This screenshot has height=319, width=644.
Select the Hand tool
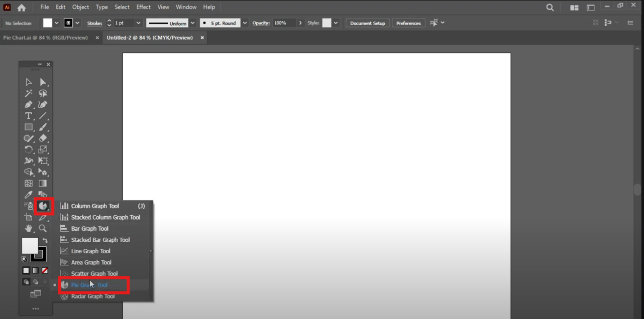29,228
